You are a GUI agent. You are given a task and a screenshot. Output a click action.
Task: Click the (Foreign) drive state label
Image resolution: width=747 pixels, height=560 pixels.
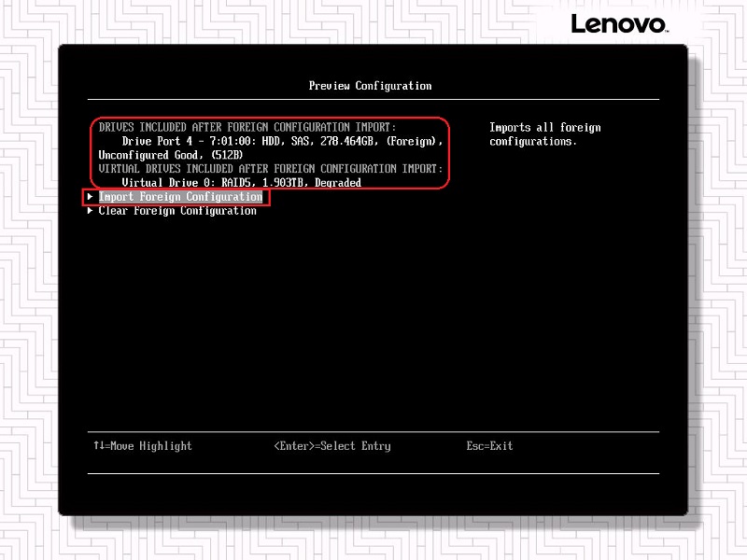coord(407,141)
